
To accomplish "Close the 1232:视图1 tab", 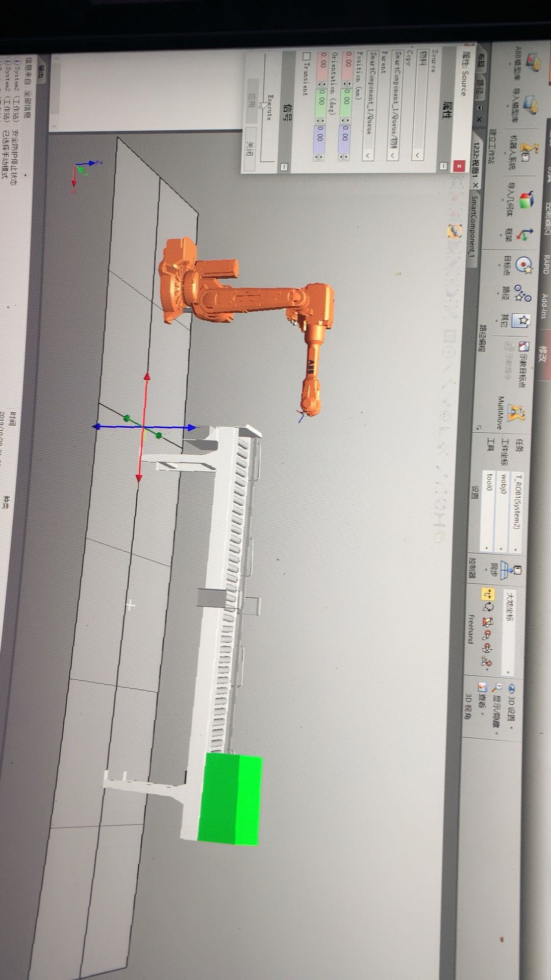I will (x=475, y=185).
